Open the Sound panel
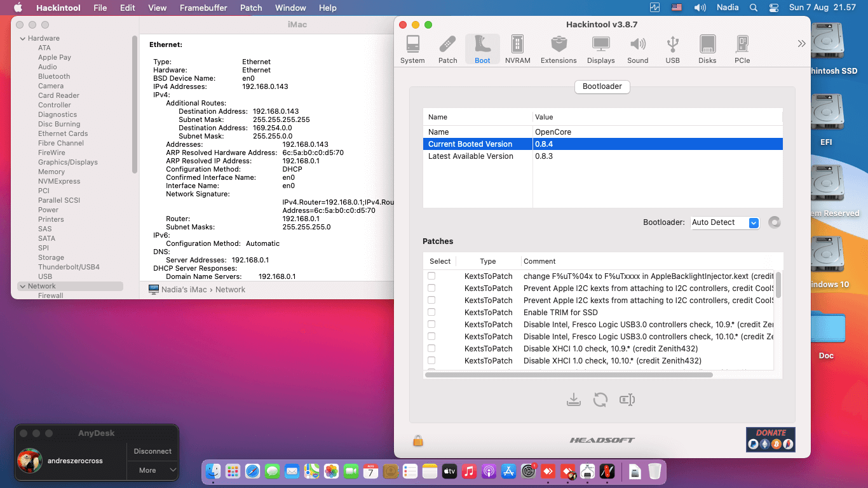 638,48
